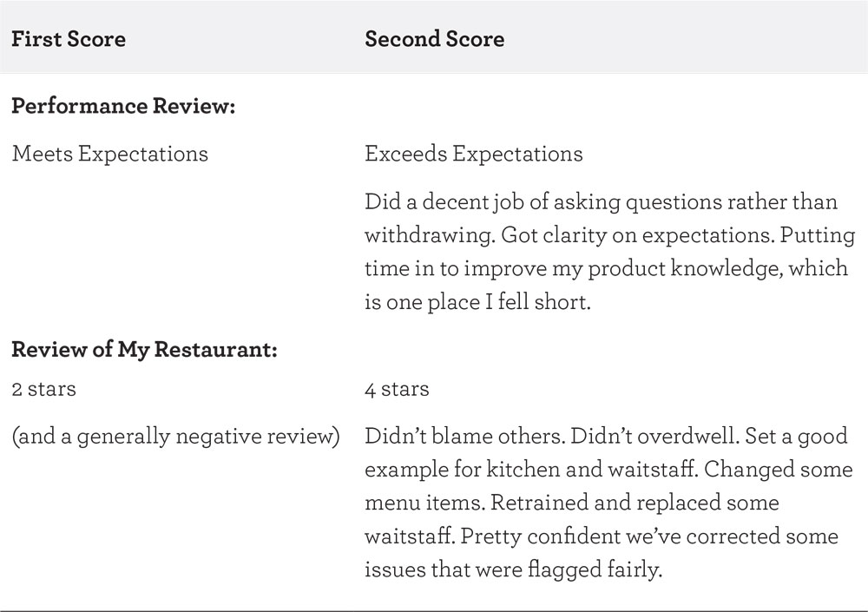Screen dimensions: 868x612
Task: Click the Second Score column header
Action: pos(435,39)
